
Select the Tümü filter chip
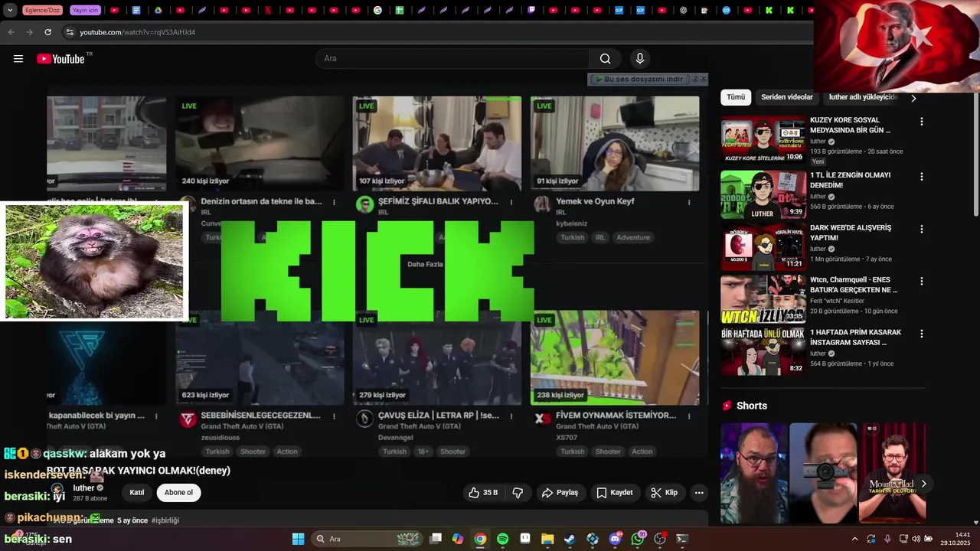point(736,97)
